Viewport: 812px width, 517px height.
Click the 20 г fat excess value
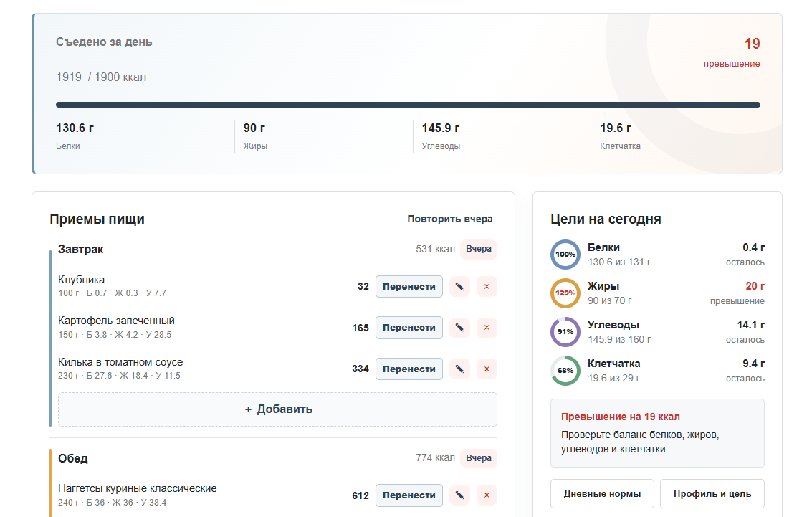[755, 286]
